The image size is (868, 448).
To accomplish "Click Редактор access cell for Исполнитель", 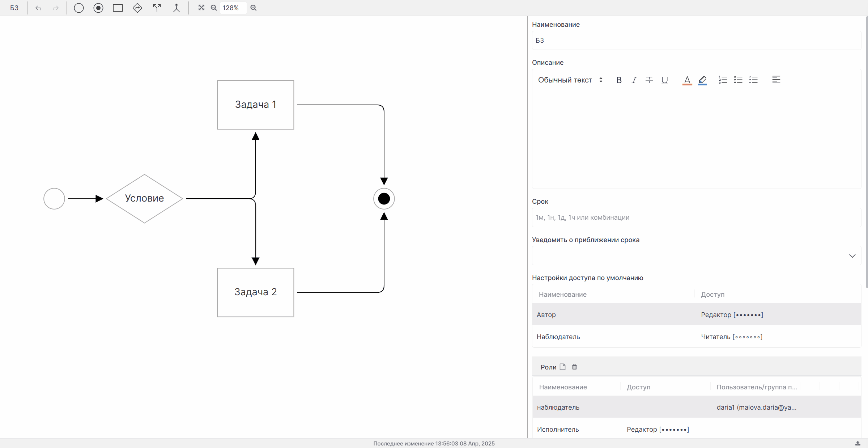I will [x=658, y=430].
